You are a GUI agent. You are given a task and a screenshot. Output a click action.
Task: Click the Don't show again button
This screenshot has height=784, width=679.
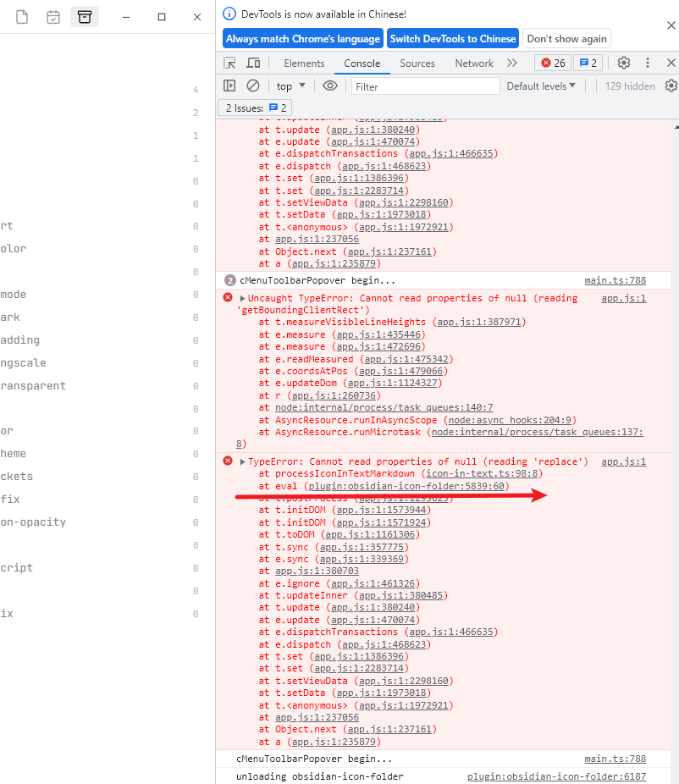coord(566,38)
